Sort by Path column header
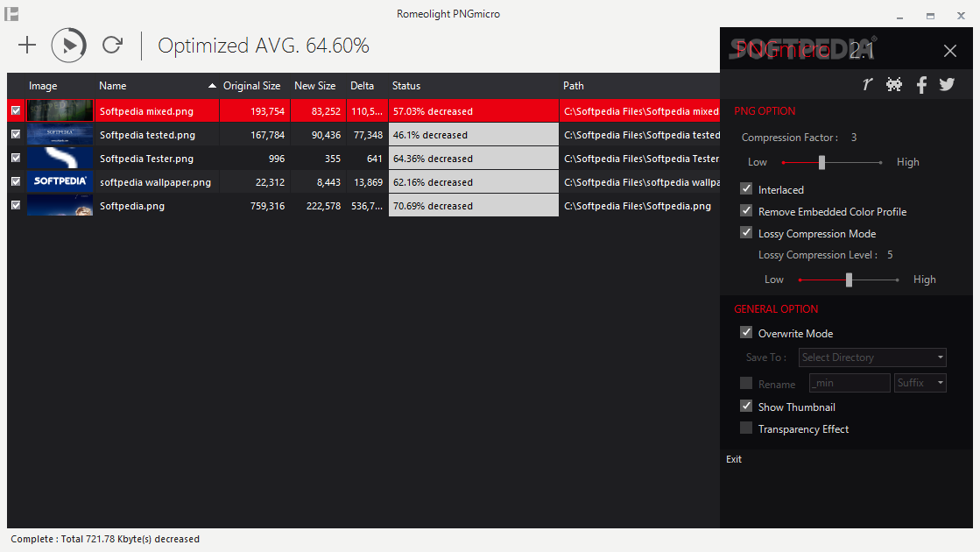Image resolution: width=980 pixels, height=552 pixels. [639, 86]
